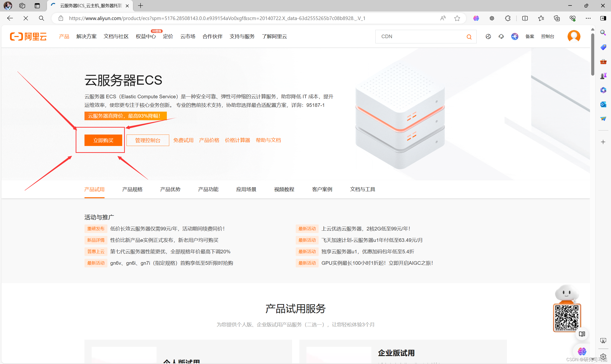Viewport: 611px width, 364px height.
Task: Open Favorites list icon
Action: [x=541, y=18]
